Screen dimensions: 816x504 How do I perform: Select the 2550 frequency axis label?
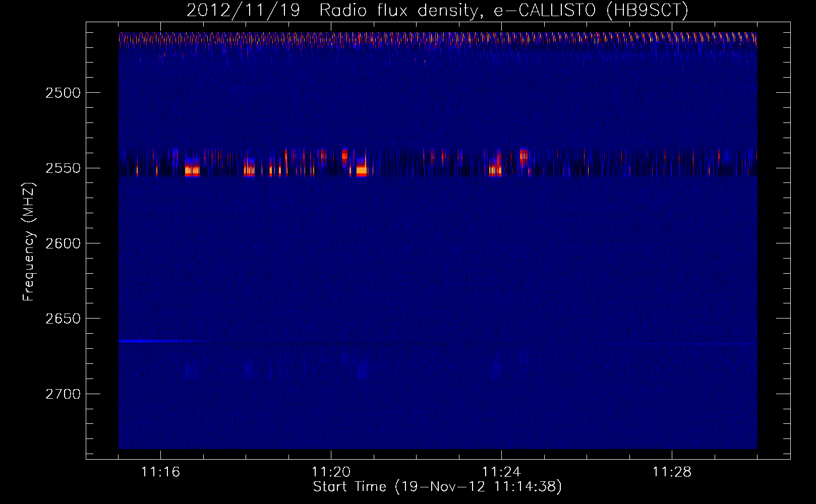[63, 168]
